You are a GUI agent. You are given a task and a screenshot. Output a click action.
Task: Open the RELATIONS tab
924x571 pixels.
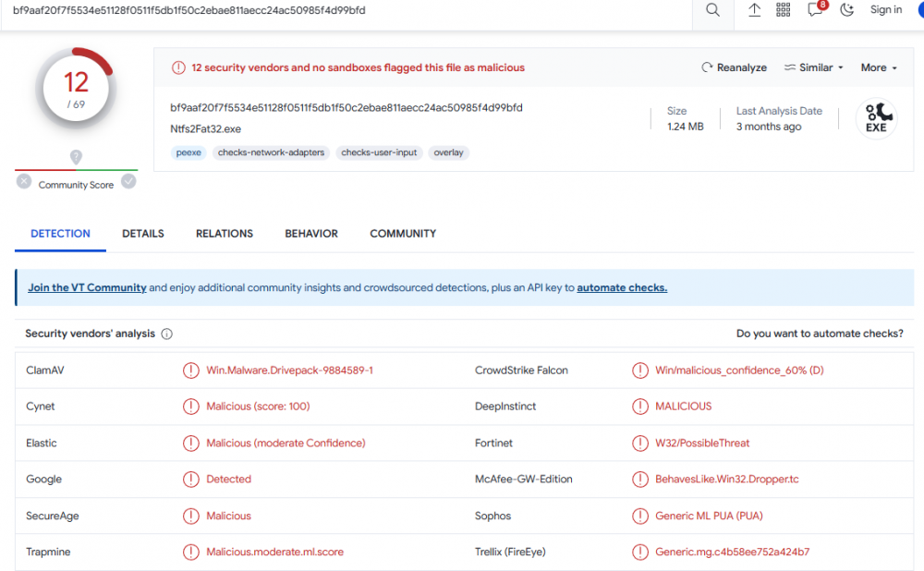coord(225,234)
